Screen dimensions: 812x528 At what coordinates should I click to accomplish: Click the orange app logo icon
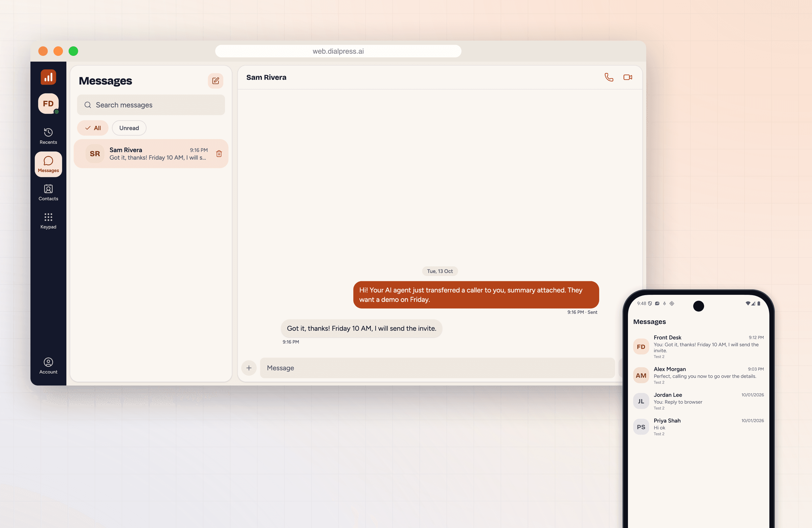tap(48, 77)
